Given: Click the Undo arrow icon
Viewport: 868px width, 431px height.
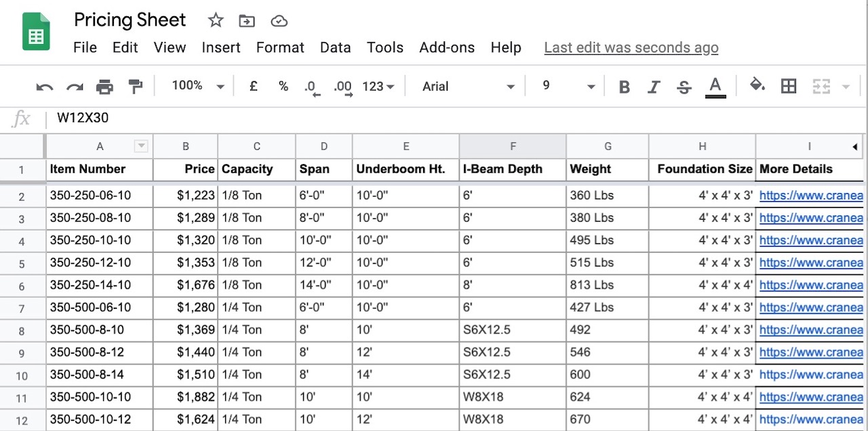Looking at the screenshot, I should point(45,87).
